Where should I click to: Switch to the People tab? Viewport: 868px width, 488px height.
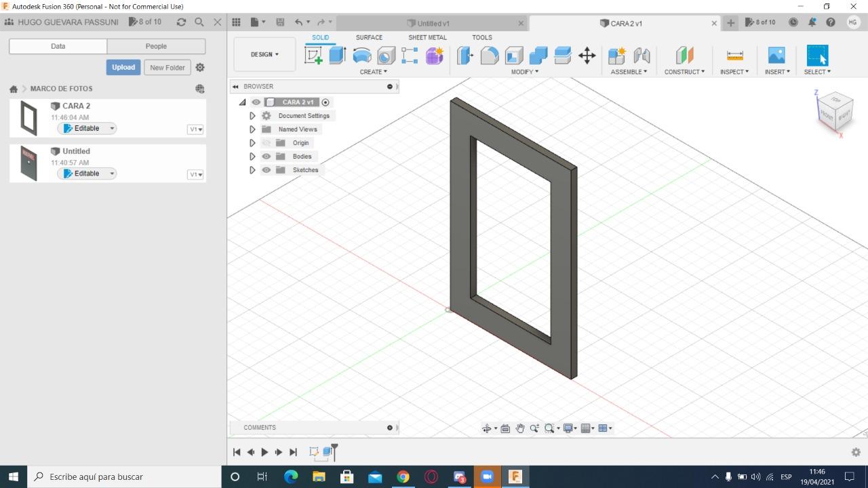156,46
